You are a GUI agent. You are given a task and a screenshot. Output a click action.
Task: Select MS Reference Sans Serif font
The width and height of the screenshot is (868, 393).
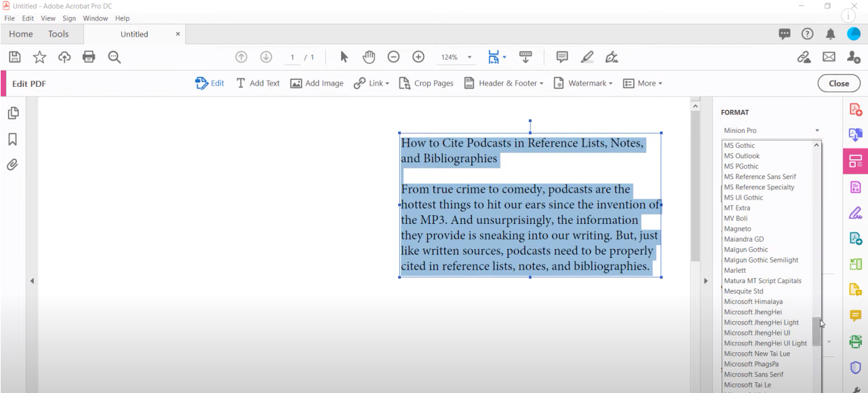pos(760,176)
